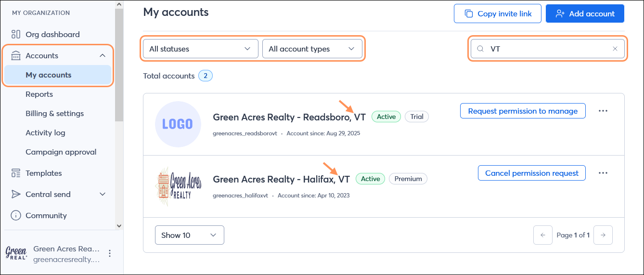Open Billing & settings page
This screenshot has height=275, width=644.
coord(54,113)
